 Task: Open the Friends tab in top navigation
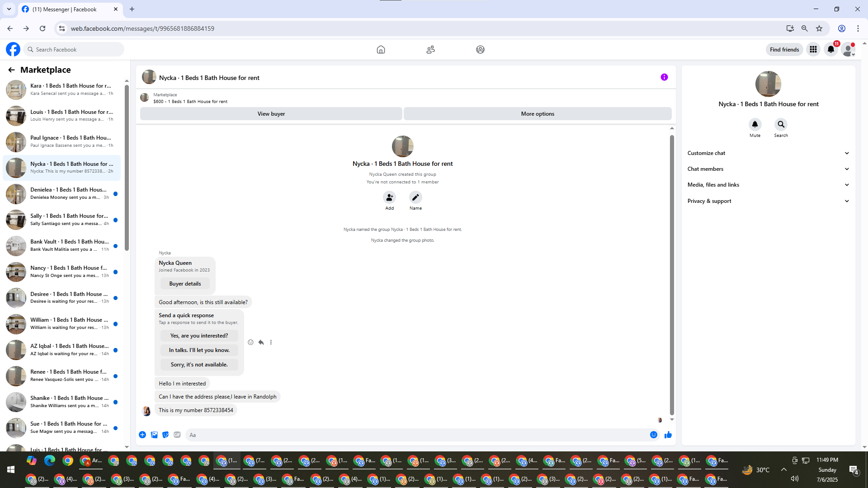tap(430, 50)
